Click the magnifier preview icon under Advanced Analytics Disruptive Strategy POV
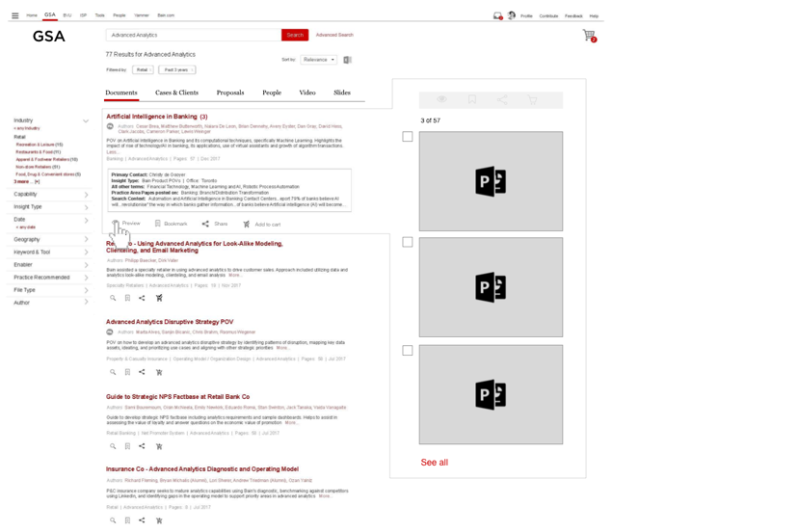 coord(113,372)
